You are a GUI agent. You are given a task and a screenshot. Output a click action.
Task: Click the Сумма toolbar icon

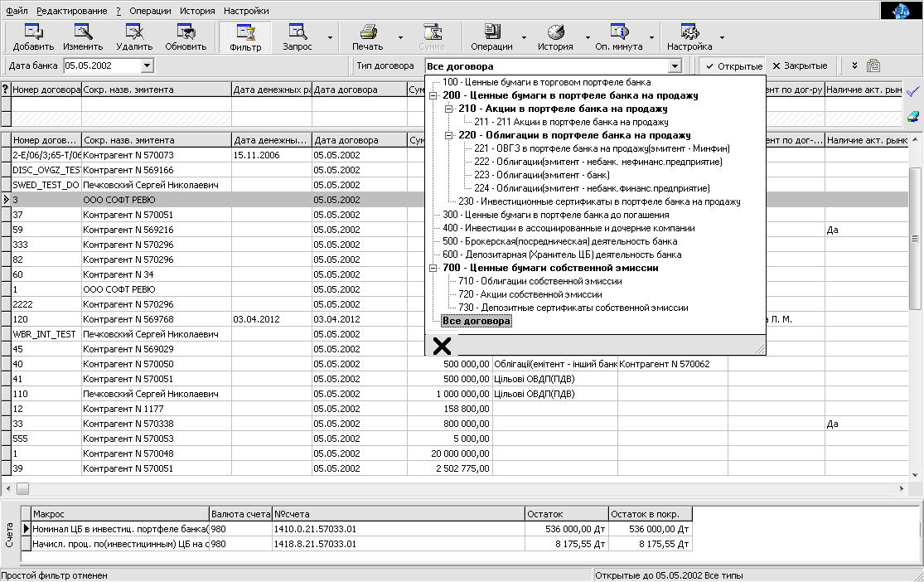click(432, 37)
